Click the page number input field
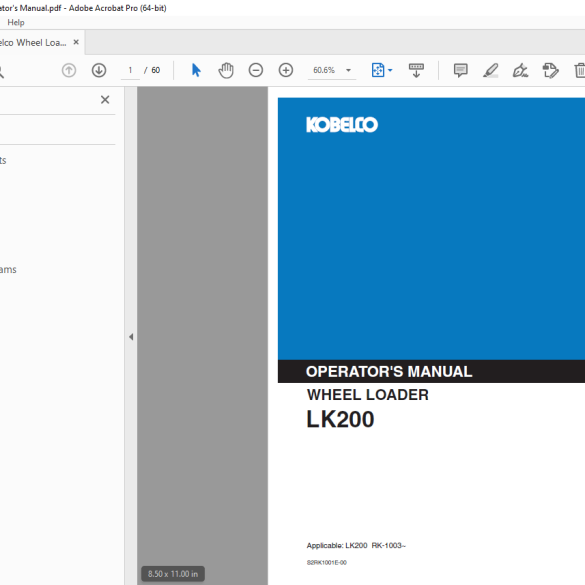The width and height of the screenshot is (585, 585). (x=130, y=70)
